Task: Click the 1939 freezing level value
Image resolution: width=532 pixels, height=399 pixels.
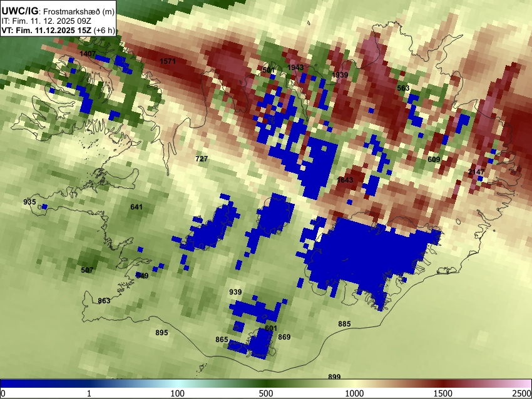Action: point(340,75)
